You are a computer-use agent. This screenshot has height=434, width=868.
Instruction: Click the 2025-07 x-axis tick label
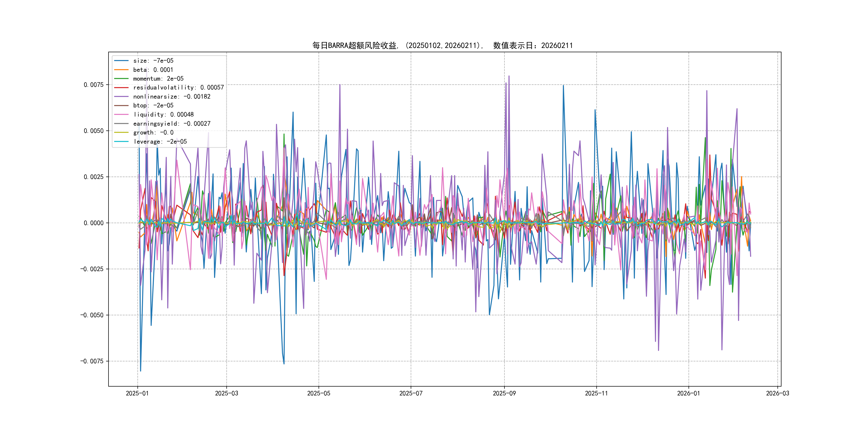pyautogui.click(x=411, y=393)
